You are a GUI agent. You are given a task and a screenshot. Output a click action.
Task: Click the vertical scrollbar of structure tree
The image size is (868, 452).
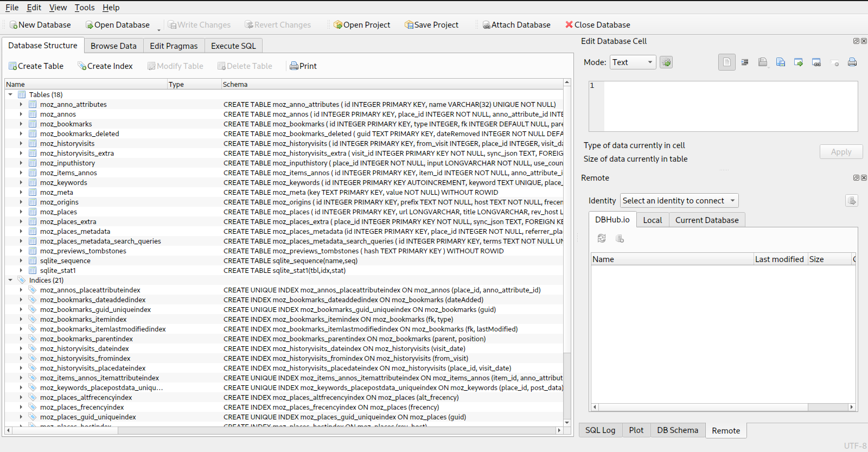[567, 252]
